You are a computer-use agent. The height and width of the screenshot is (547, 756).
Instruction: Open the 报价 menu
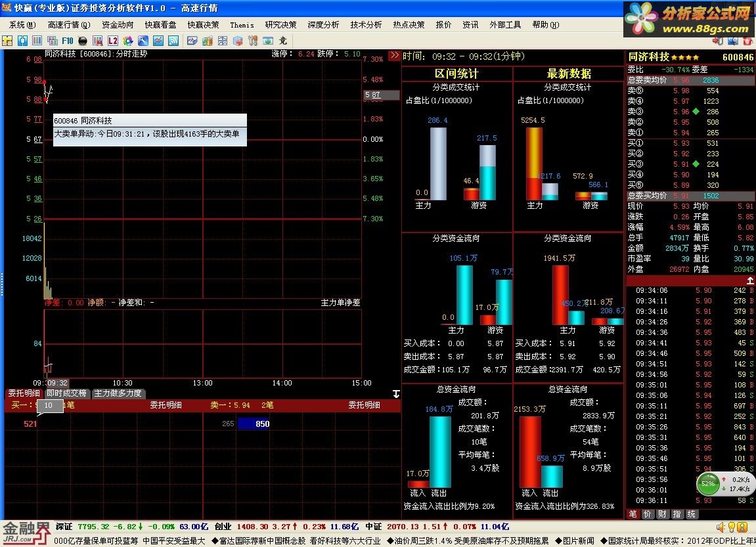tap(443, 24)
